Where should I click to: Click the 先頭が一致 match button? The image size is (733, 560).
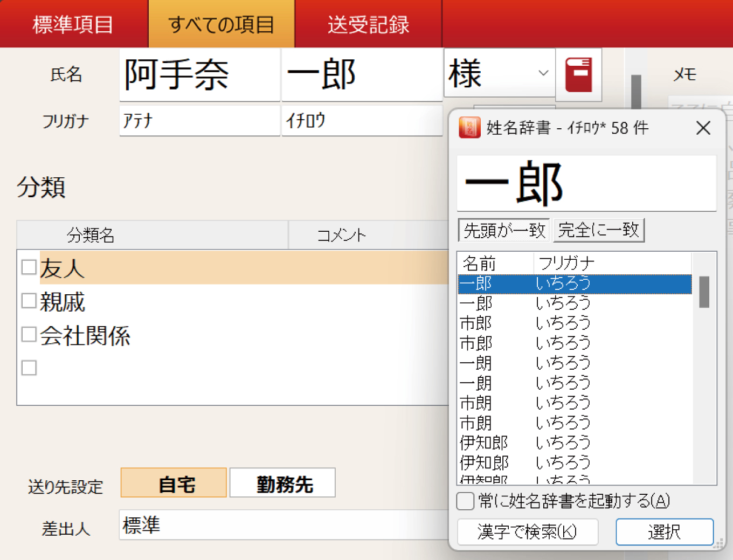coord(503,230)
